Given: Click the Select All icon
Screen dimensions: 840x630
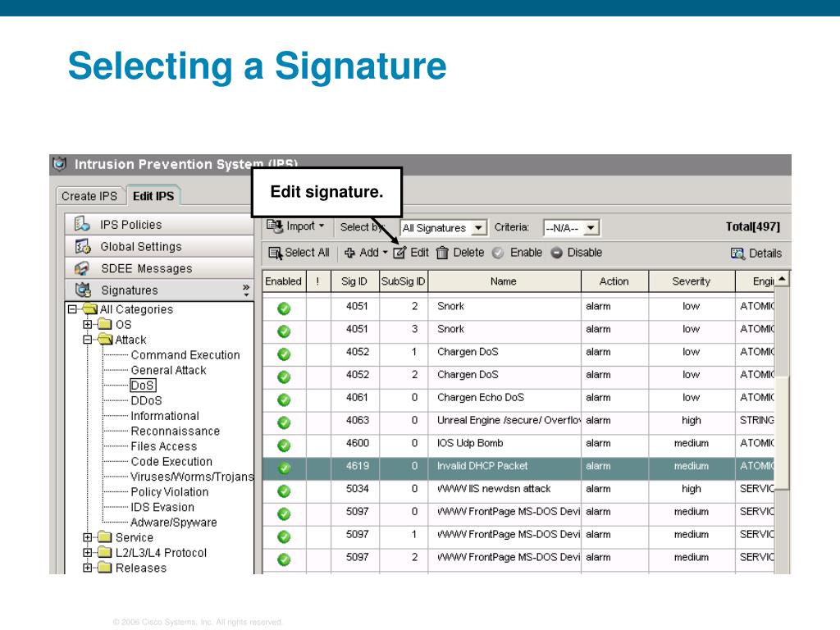Looking at the screenshot, I should [x=276, y=253].
